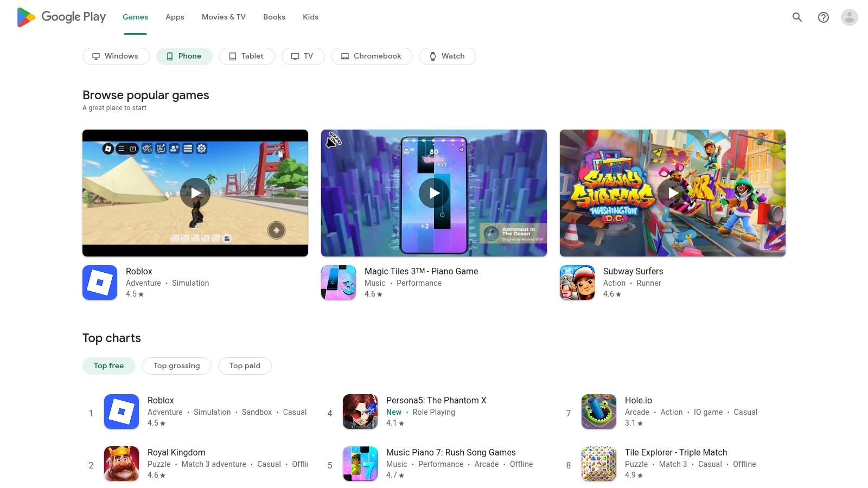868x488 pixels.
Task: Open the account avatar menu
Action: (850, 17)
